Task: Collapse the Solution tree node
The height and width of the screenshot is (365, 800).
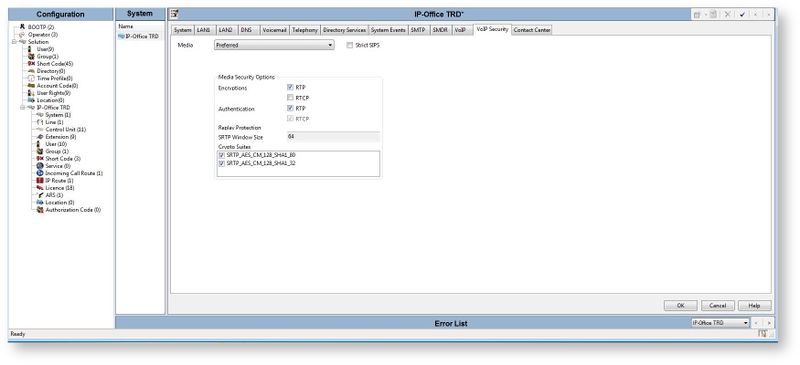Action: point(15,42)
